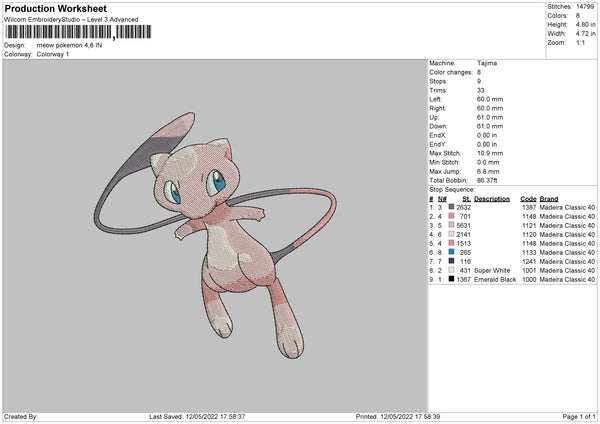Click the 'Up:' label
Screen dimensions: 600x424
pyautogui.click(x=434, y=117)
